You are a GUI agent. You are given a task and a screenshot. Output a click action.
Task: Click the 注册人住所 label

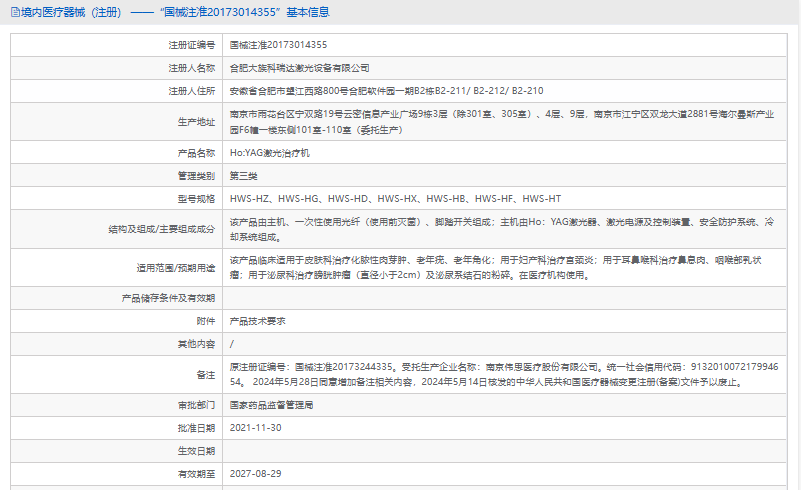pos(192,91)
